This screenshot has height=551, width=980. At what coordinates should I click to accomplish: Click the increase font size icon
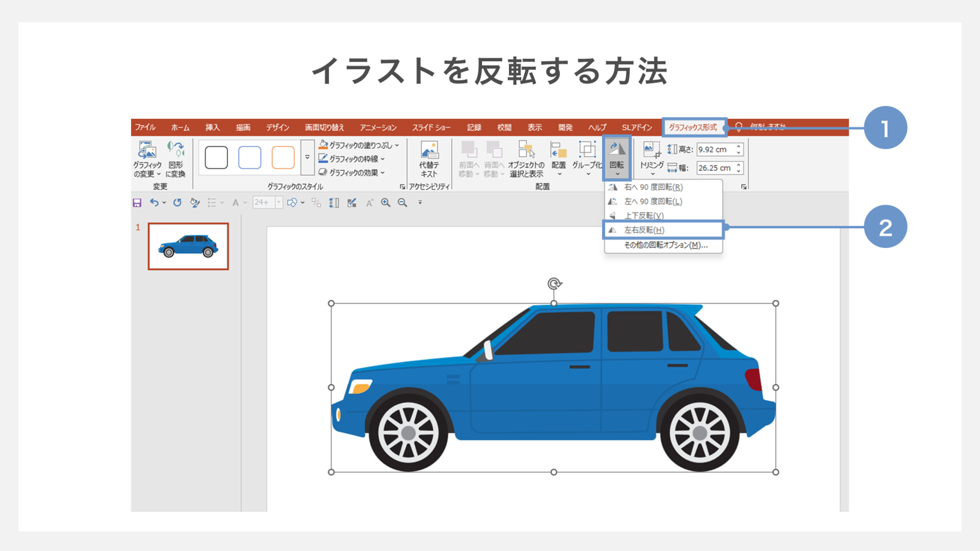click(x=369, y=202)
